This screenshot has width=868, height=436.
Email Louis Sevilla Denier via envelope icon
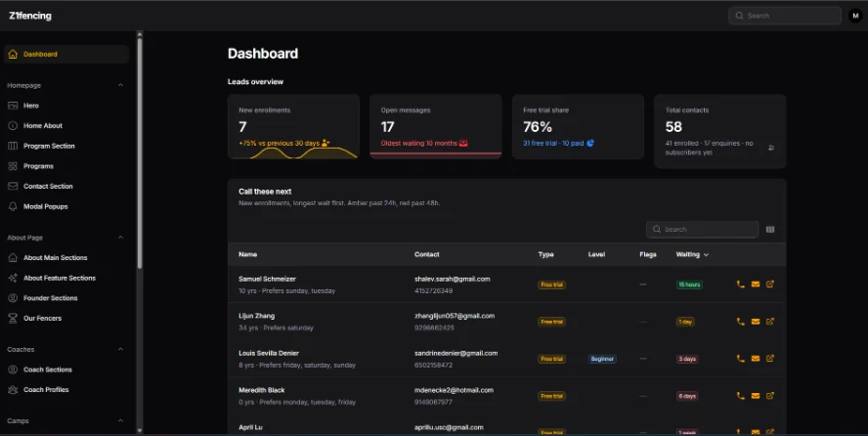coord(755,359)
